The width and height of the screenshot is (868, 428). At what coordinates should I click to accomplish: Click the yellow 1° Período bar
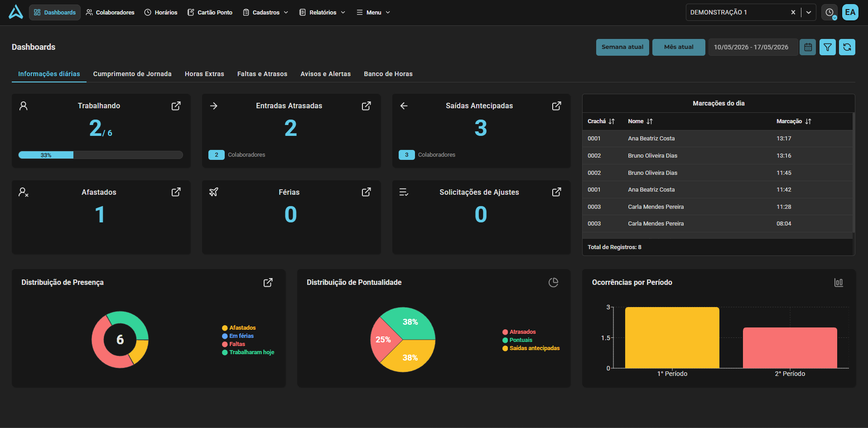click(x=672, y=338)
